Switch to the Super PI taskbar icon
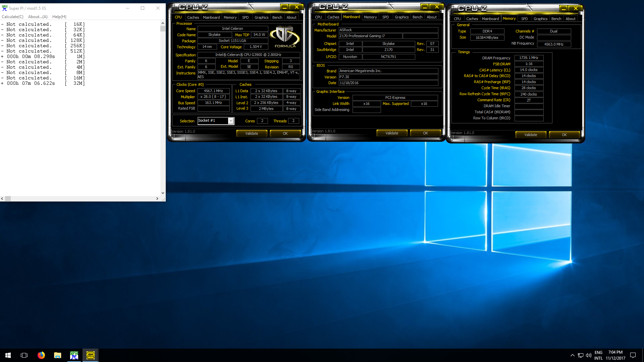 pos(74,355)
